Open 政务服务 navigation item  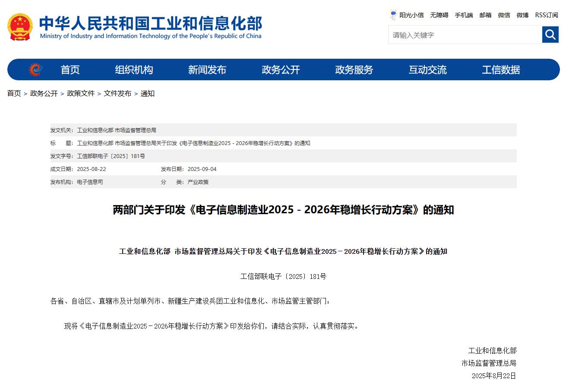tap(354, 70)
